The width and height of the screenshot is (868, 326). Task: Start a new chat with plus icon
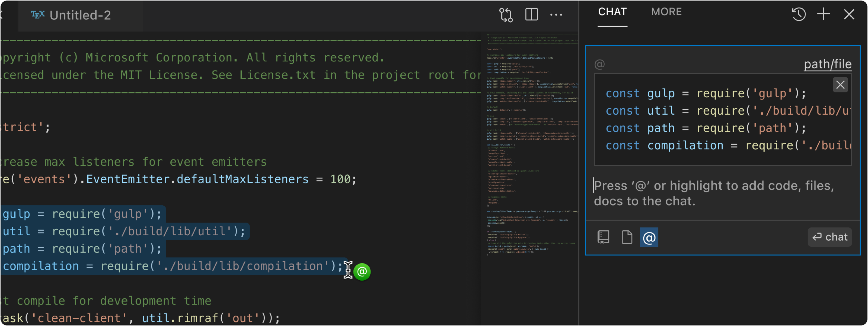pyautogui.click(x=824, y=14)
